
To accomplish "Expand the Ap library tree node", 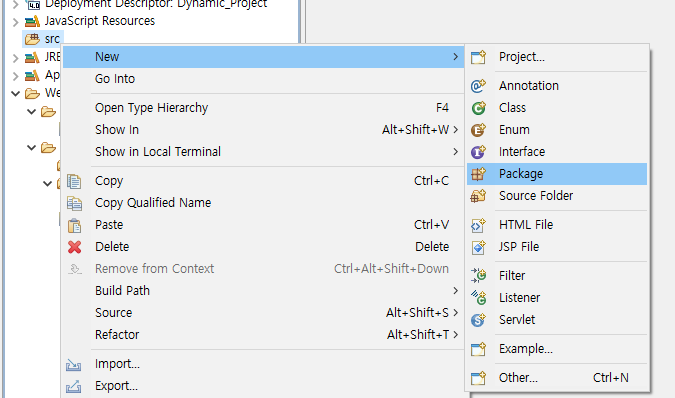I will pos(15,76).
